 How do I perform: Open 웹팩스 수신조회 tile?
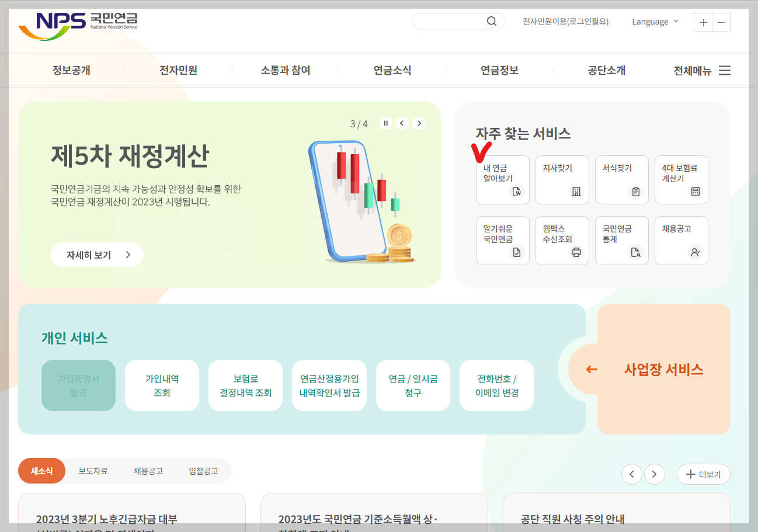[x=562, y=241]
